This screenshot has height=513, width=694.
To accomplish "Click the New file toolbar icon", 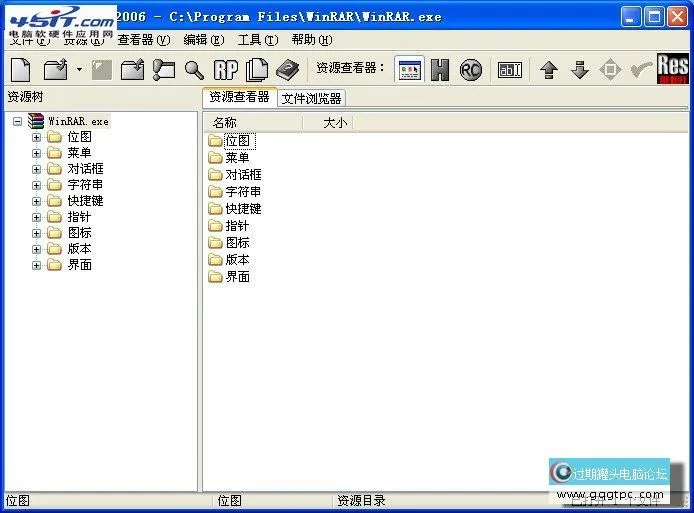I will [x=21, y=69].
